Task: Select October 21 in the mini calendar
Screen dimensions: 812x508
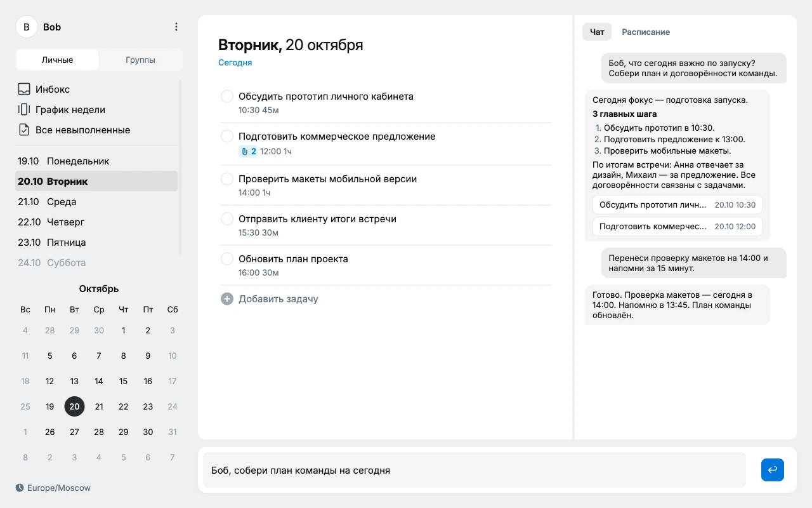Action: click(99, 406)
